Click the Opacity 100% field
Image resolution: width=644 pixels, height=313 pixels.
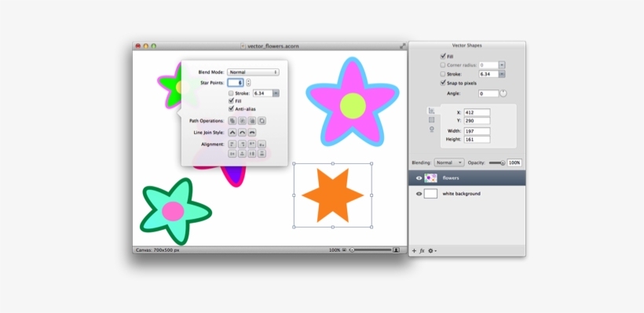click(514, 163)
